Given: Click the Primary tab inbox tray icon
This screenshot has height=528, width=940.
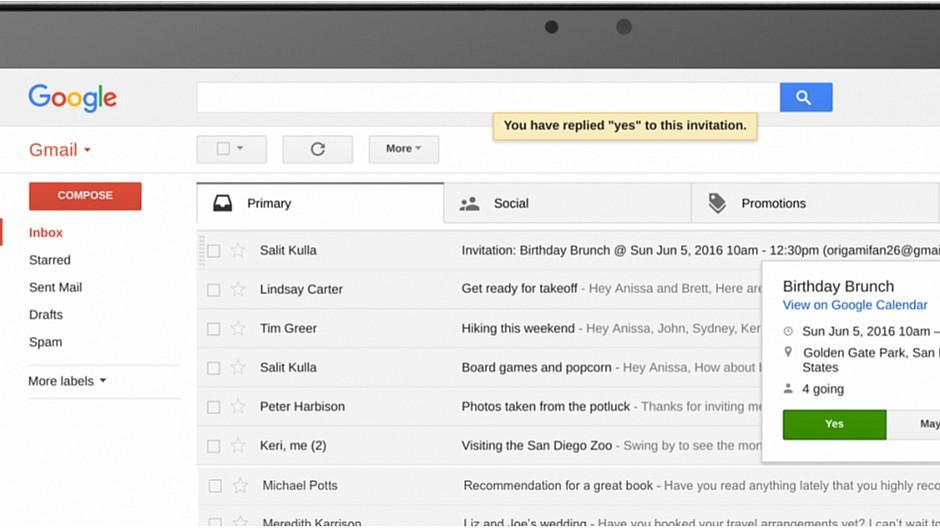Looking at the screenshot, I should 222,203.
